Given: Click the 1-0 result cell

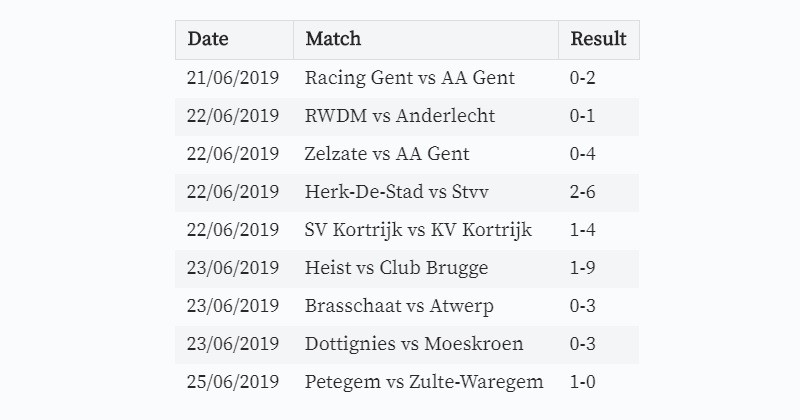Looking at the screenshot, I should tap(598, 382).
